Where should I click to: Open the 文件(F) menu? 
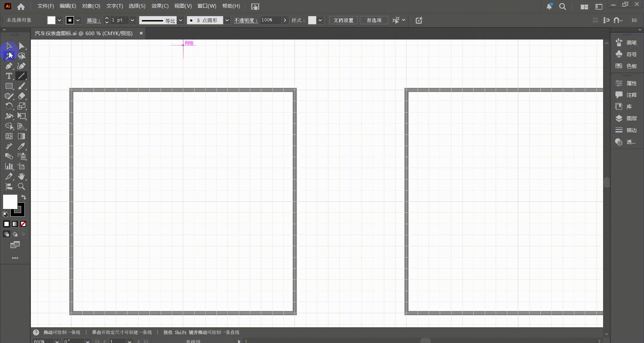[46, 6]
